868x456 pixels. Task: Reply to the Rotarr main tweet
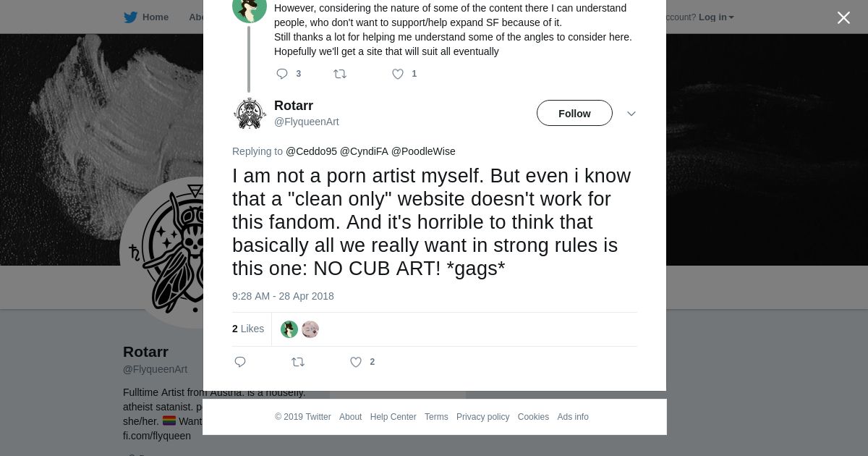(x=240, y=362)
